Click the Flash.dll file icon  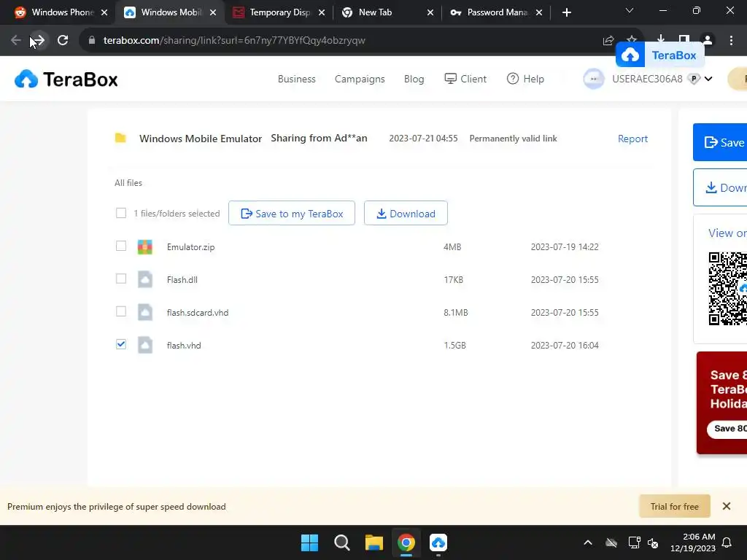(x=145, y=279)
